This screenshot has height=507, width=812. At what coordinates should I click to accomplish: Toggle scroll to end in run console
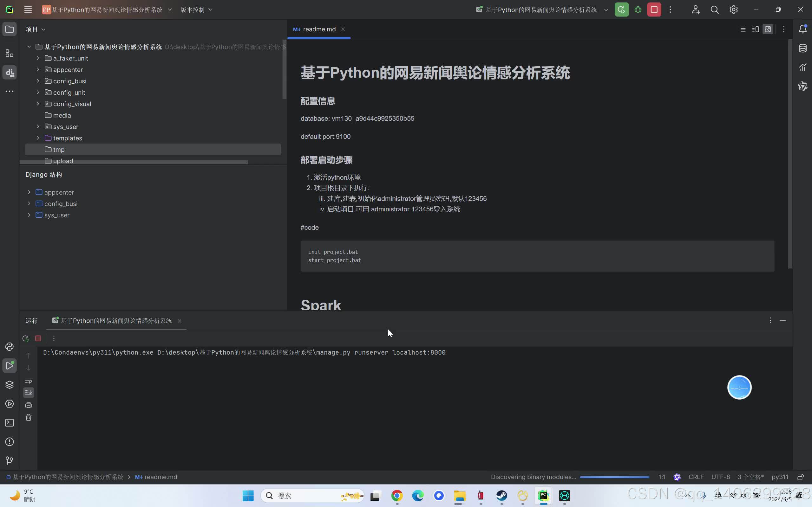point(29,392)
